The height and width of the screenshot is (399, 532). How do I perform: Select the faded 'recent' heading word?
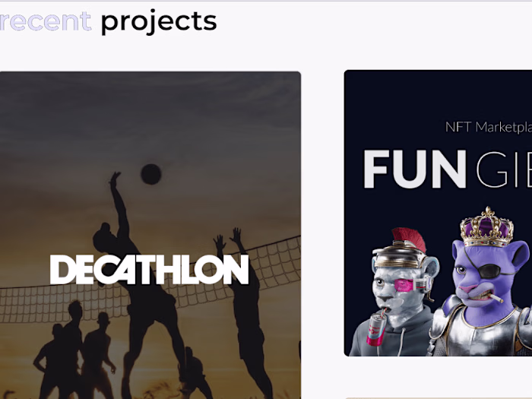click(x=45, y=21)
